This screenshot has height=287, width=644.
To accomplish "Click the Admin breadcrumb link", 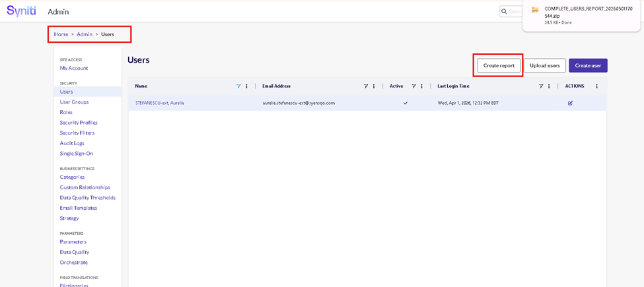I will coord(85,34).
